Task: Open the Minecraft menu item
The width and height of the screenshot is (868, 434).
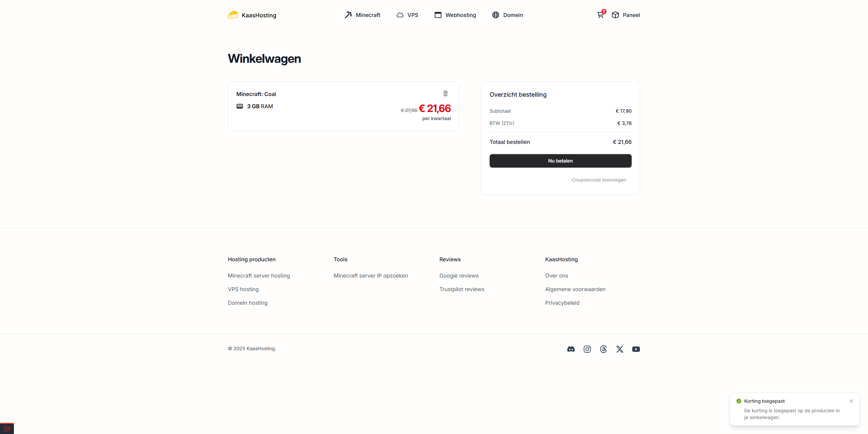Action: click(362, 15)
